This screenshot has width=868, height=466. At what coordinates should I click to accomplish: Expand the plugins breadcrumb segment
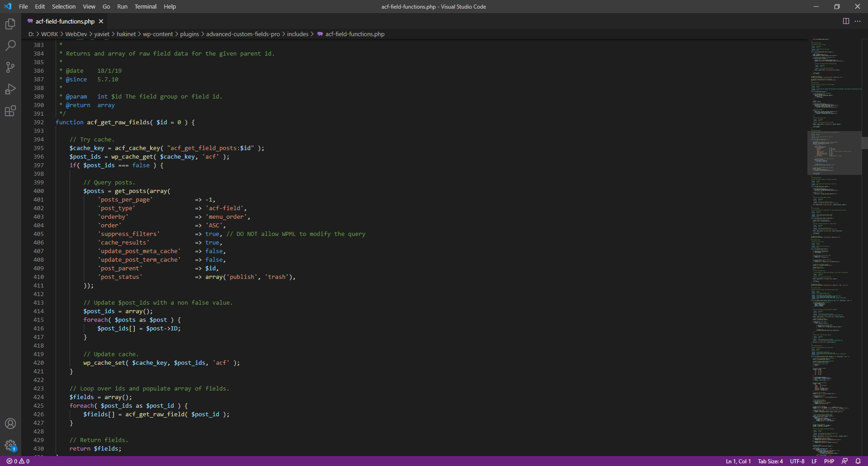(190, 34)
